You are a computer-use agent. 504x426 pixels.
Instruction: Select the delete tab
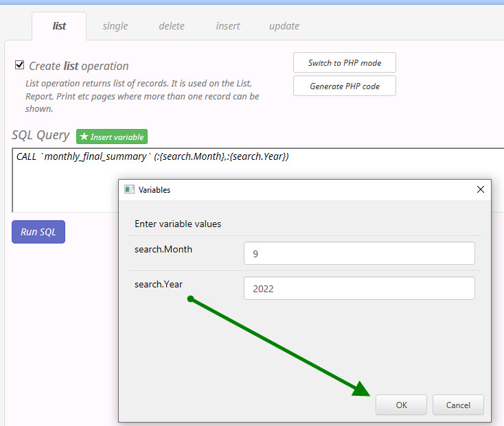172,26
